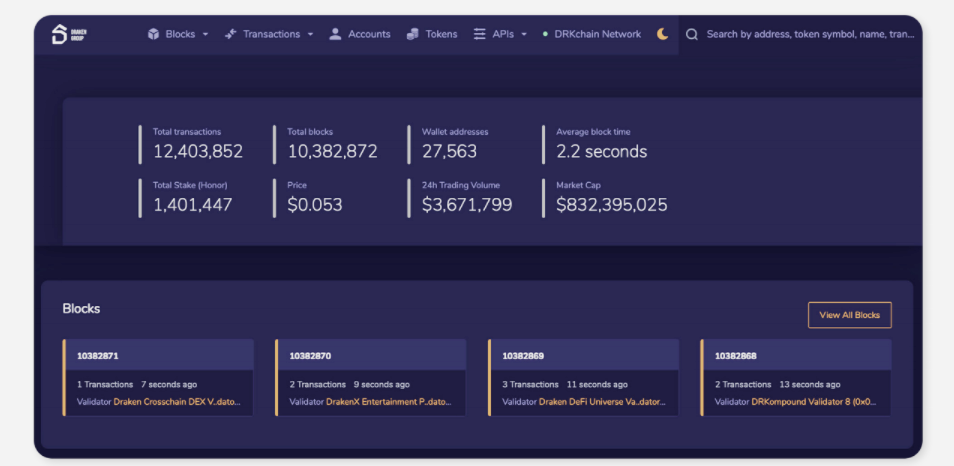Click the green DRKchain network status dot
954x466 pixels.
click(x=545, y=34)
